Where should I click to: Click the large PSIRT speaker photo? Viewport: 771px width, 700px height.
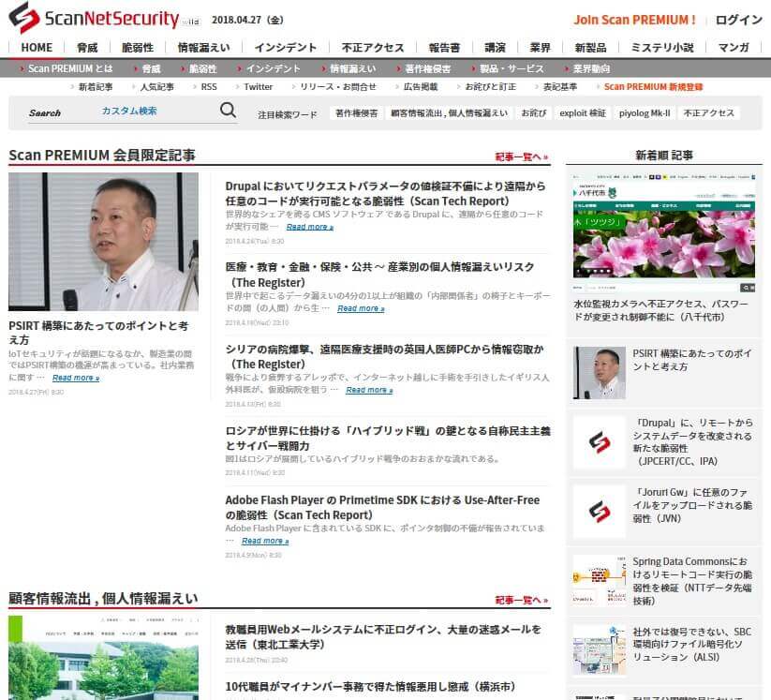click(x=103, y=242)
